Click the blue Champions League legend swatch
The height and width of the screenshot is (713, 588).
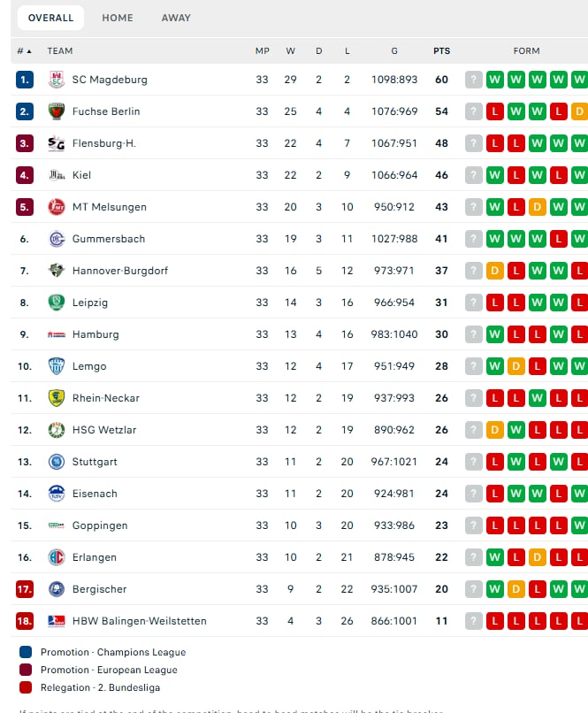tap(26, 652)
